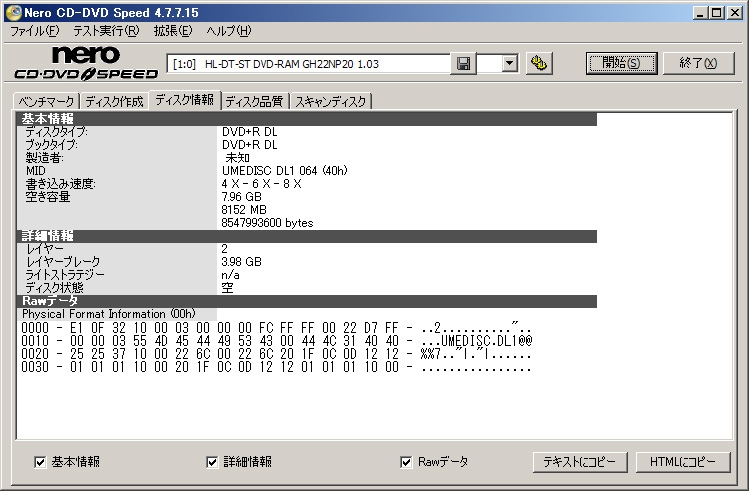Open the テスト実行(R) menu
This screenshot has width=749, height=491.
click(x=106, y=31)
